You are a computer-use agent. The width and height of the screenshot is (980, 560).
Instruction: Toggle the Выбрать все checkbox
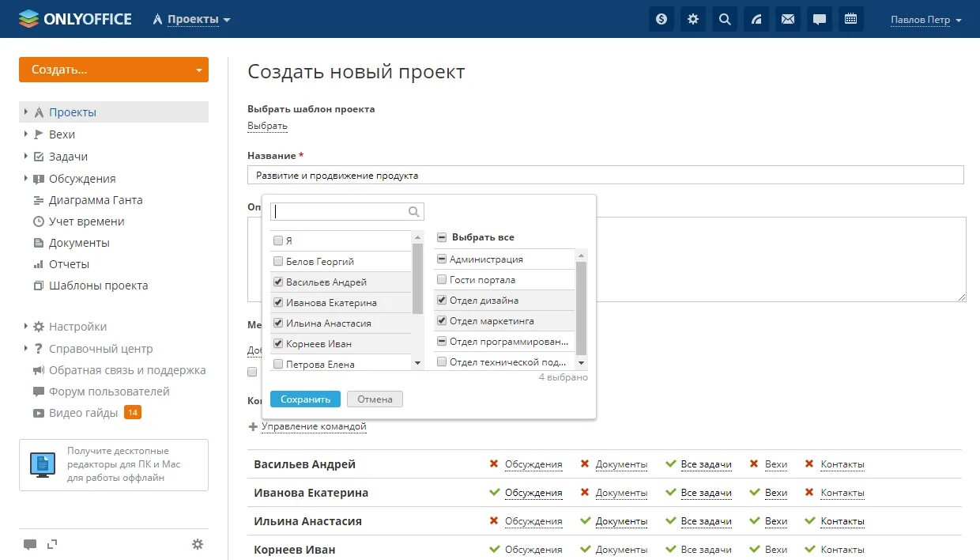point(442,237)
